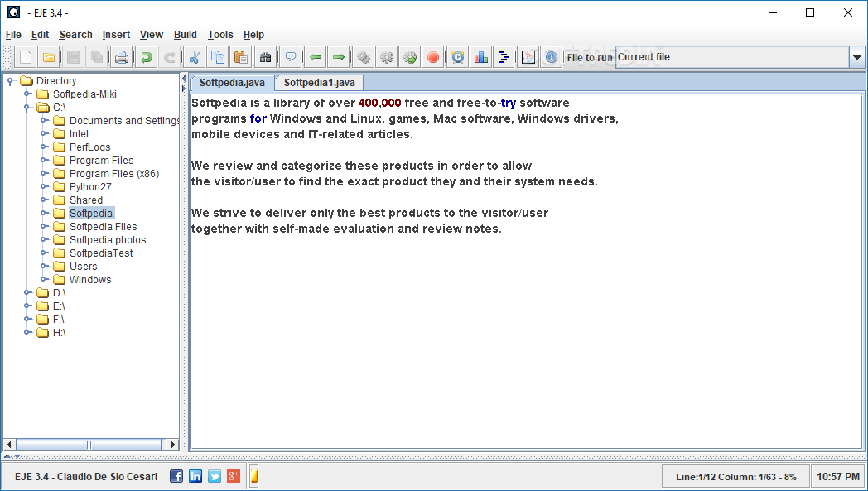Undo last edit with green arrow icon
The width and height of the screenshot is (868, 491).
(146, 57)
